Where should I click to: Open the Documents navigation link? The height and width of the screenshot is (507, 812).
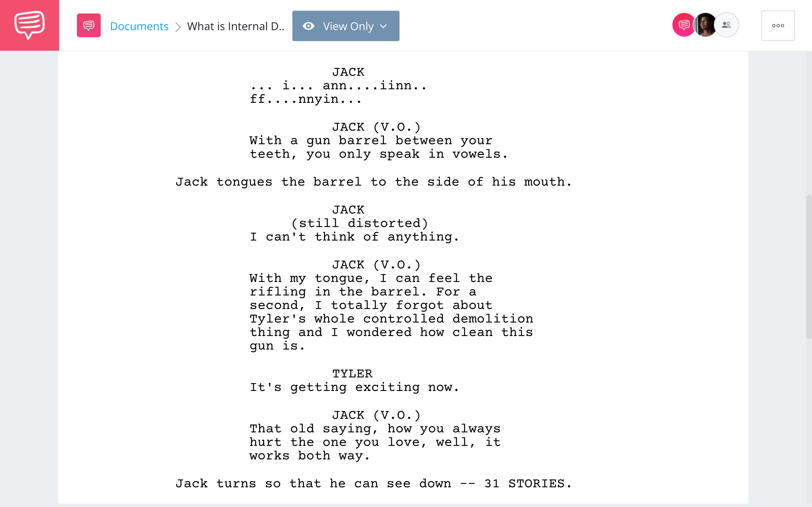click(x=138, y=25)
